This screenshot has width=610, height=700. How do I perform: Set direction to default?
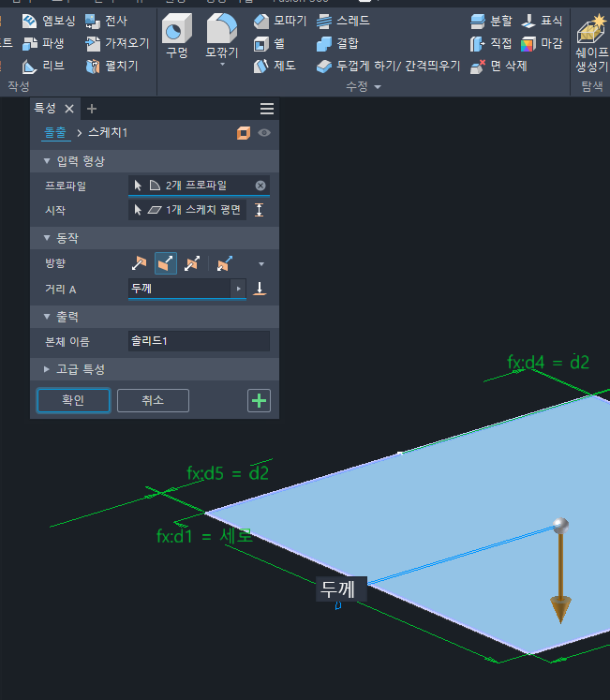coord(139,263)
